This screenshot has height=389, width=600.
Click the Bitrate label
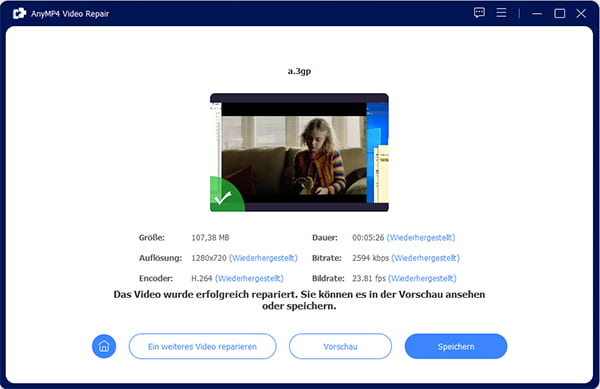pyautogui.click(x=326, y=258)
